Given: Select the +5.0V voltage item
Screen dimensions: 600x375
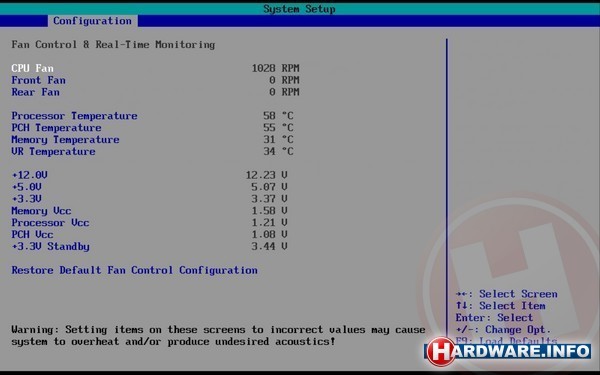Looking at the screenshot, I should [x=26, y=187].
